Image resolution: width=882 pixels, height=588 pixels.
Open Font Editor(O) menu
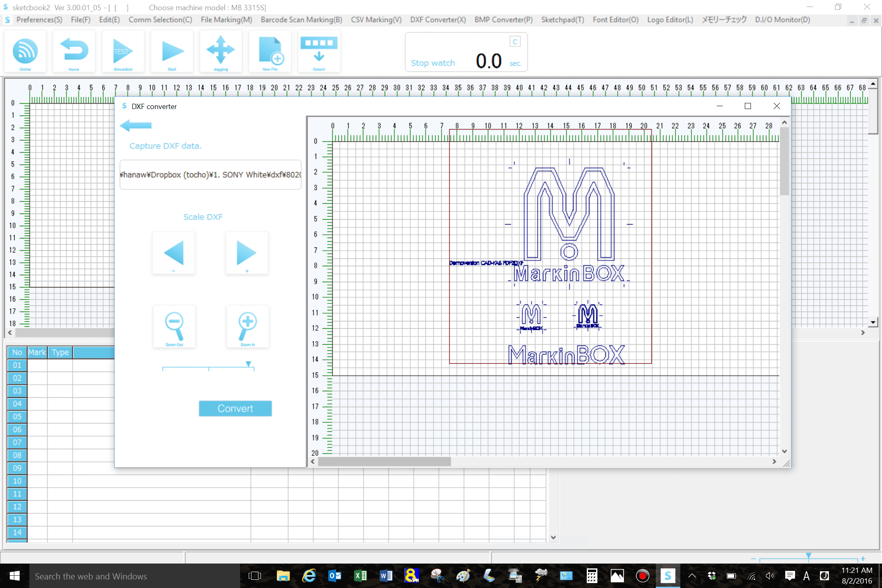coord(615,20)
